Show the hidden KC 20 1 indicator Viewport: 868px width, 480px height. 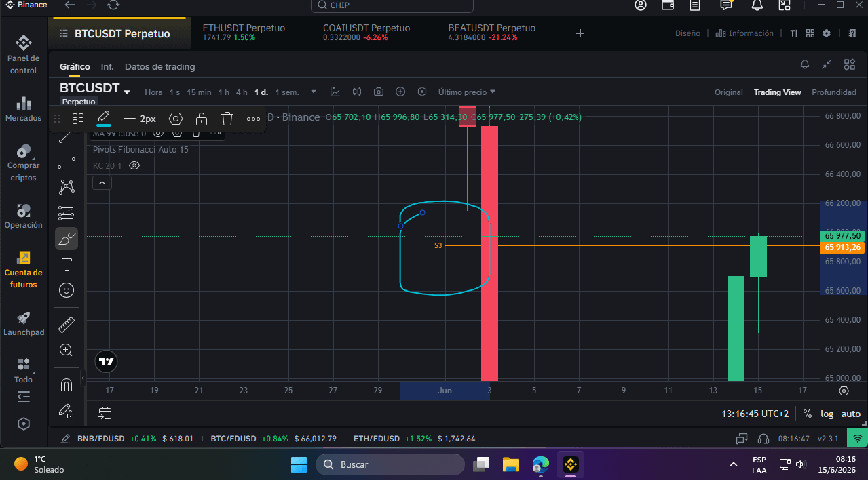click(134, 165)
